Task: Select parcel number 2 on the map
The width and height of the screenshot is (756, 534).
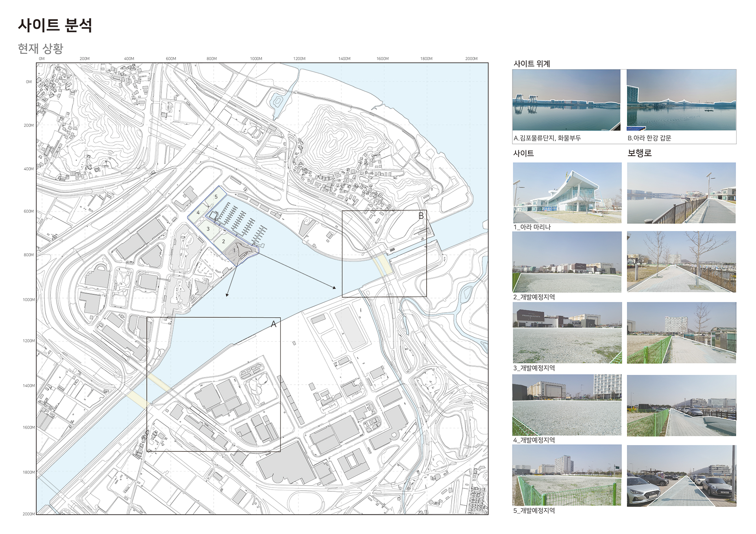Action: (223, 241)
